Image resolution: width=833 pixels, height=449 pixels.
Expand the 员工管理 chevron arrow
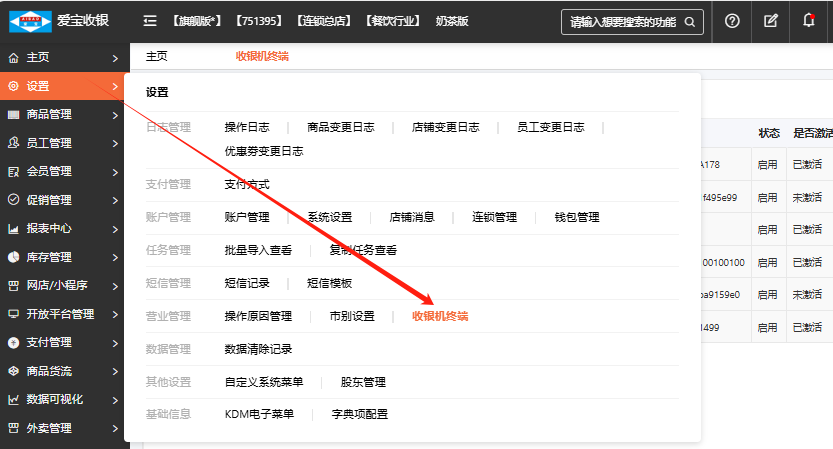(115, 143)
